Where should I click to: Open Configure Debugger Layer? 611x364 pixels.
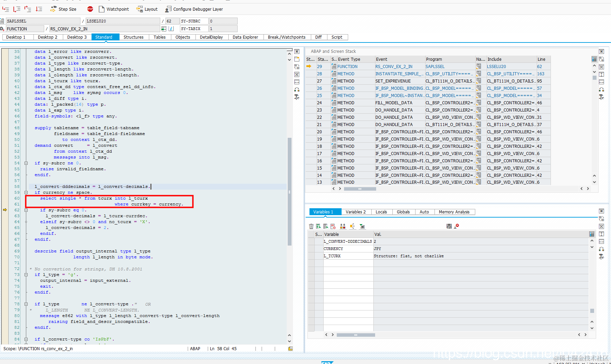194,9
